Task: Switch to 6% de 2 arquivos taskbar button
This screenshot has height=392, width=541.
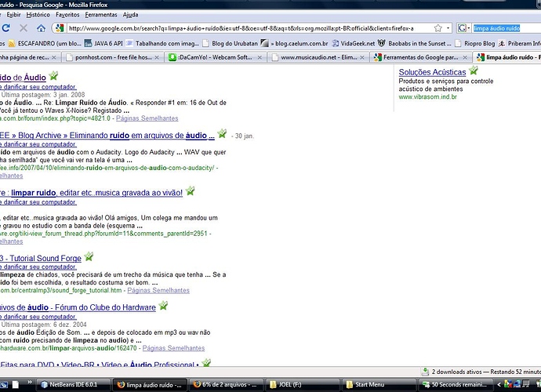Action: pos(227,384)
